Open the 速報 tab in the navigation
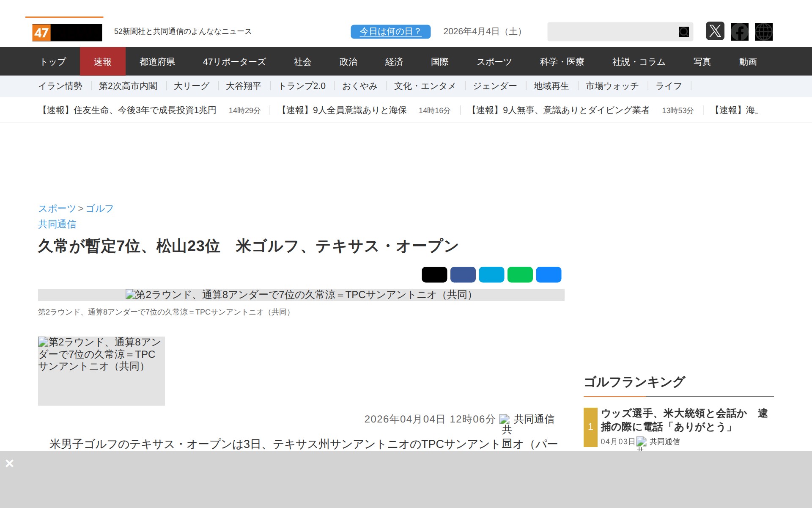The height and width of the screenshot is (508, 812). coord(103,61)
